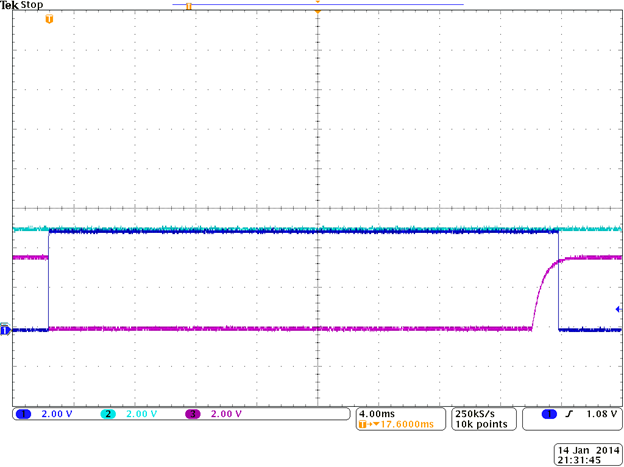The width and height of the screenshot is (624, 467).
Task: Click the channel 3 magenta badge
Action: tap(193, 414)
